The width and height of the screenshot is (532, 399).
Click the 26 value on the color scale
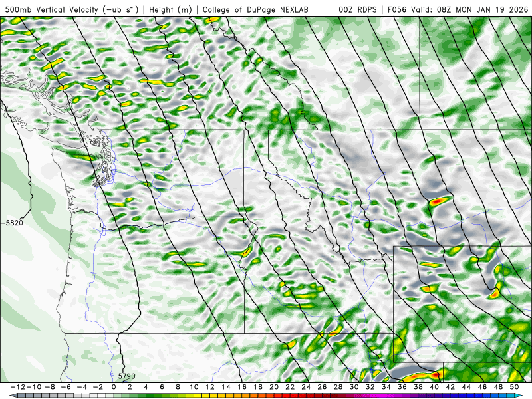point(322,387)
